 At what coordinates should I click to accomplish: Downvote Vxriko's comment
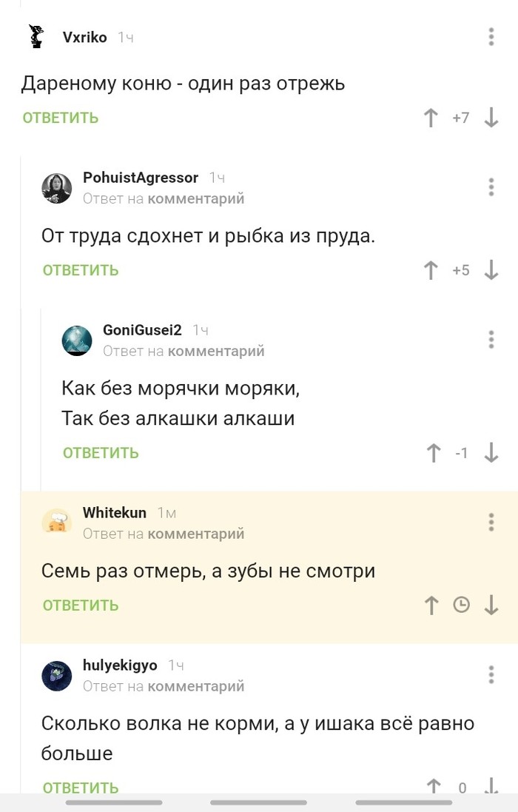[x=491, y=118]
